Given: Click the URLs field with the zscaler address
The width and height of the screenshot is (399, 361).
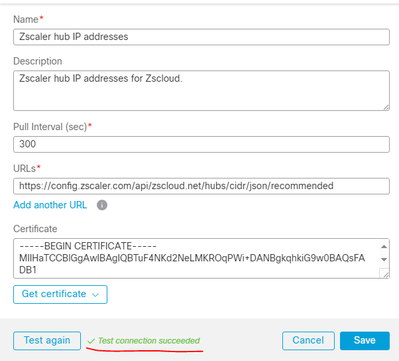Looking at the screenshot, I should pos(201,186).
